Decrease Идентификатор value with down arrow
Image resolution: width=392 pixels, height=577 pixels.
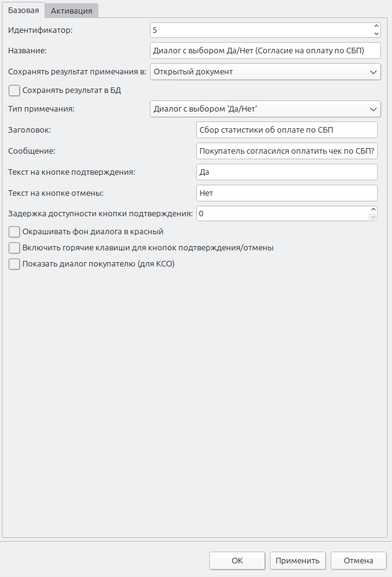pos(376,33)
